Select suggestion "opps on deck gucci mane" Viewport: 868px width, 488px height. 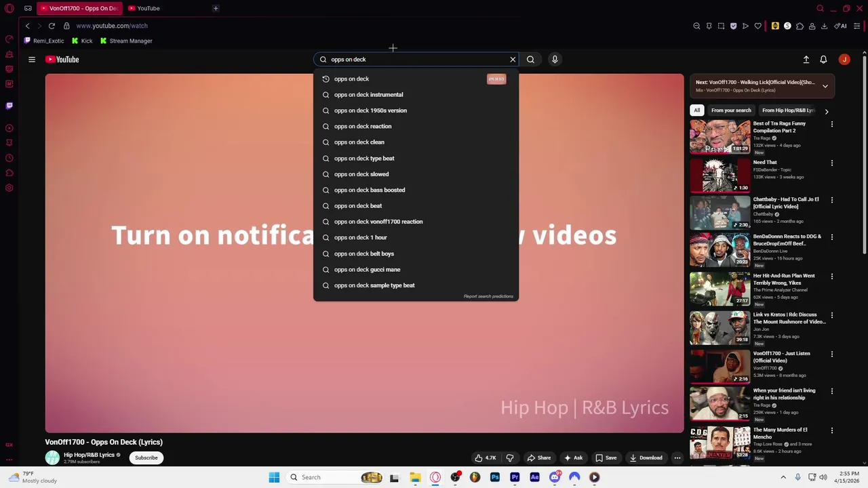(416, 269)
